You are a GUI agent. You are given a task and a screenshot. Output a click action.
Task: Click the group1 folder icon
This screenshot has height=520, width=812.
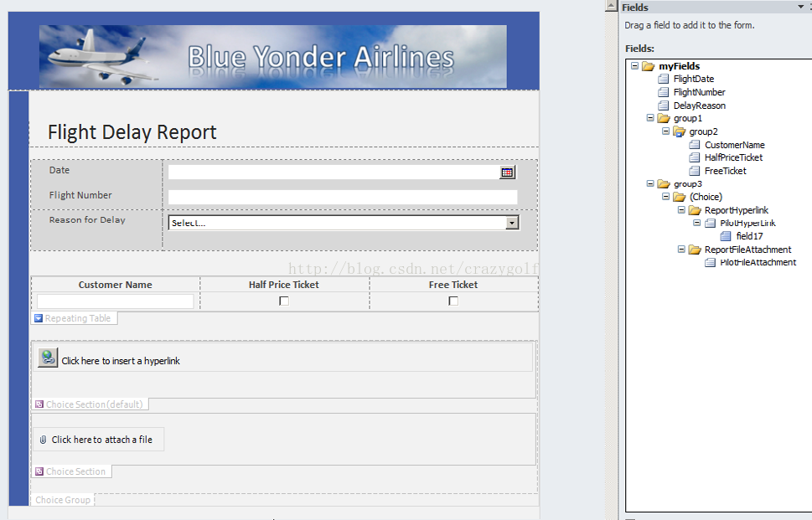pos(664,119)
